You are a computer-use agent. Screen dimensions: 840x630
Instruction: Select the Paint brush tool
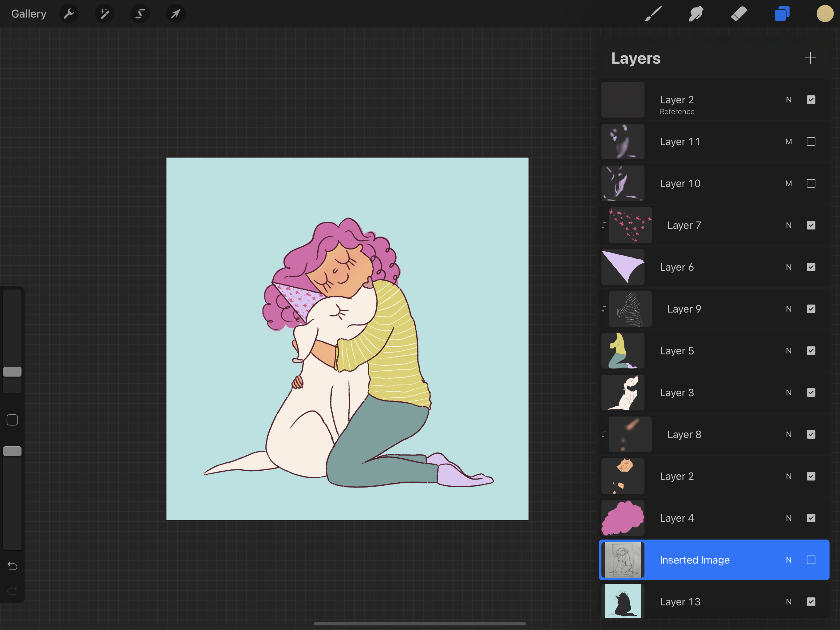coord(653,14)
